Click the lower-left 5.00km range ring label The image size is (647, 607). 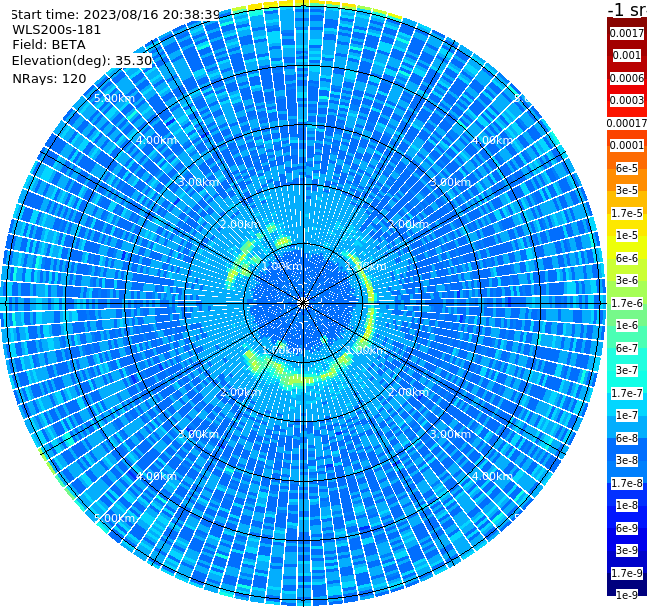click(114, 518)
